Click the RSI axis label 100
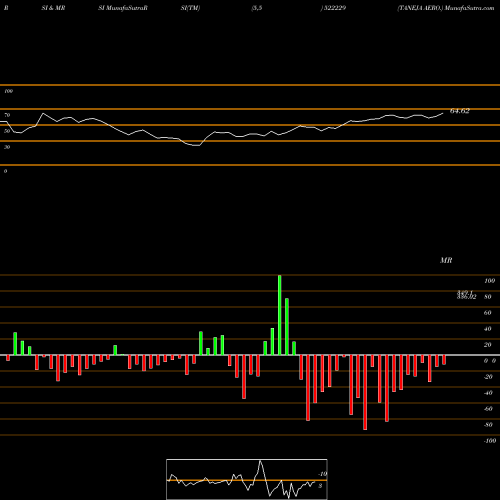Image resolution: width=500 pixels, height=500 pixels. coord(8,91)
